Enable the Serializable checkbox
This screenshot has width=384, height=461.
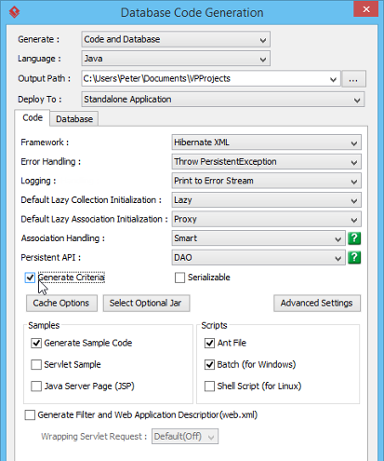pyautogui.click(x=180, y=277)
